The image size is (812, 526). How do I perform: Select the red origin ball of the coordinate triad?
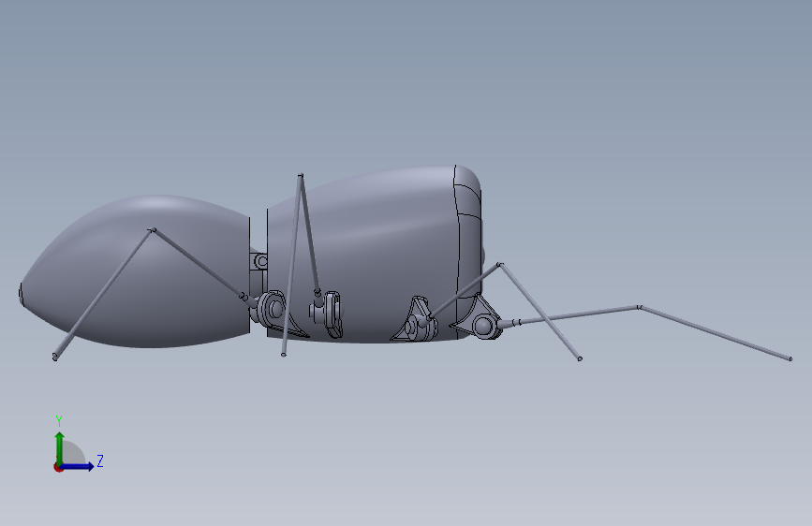point(58,467)
